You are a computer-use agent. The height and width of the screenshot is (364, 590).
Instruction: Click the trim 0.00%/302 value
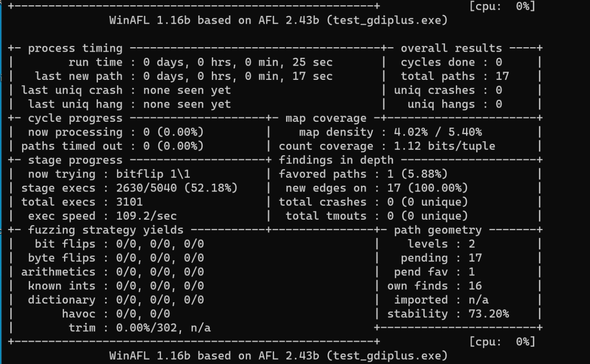(x=163, y=328)
